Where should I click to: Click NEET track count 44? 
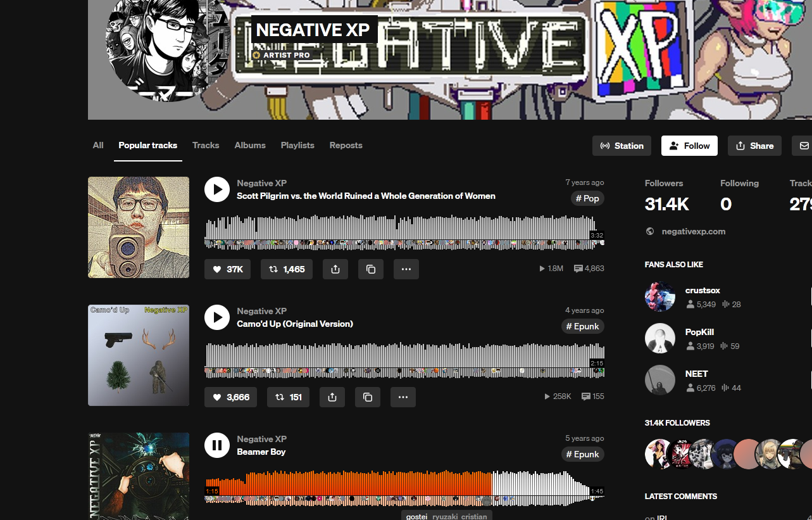(731, 388)
